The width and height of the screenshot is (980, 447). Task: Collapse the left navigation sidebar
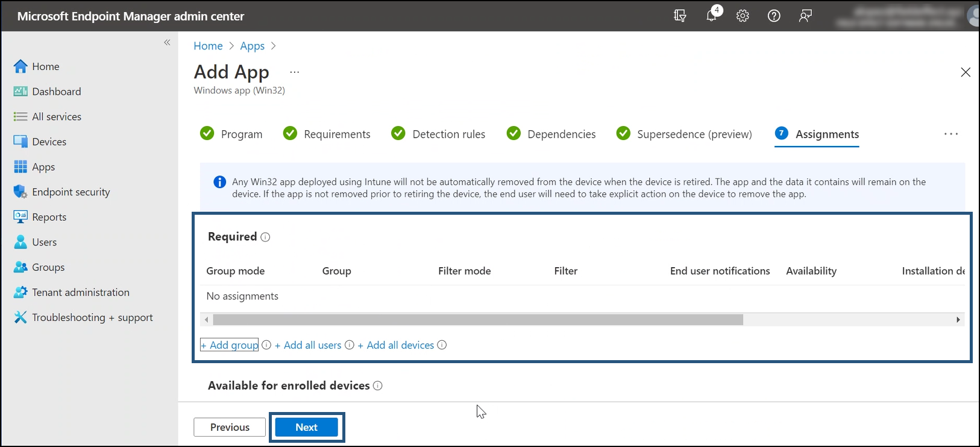point(167,42)
